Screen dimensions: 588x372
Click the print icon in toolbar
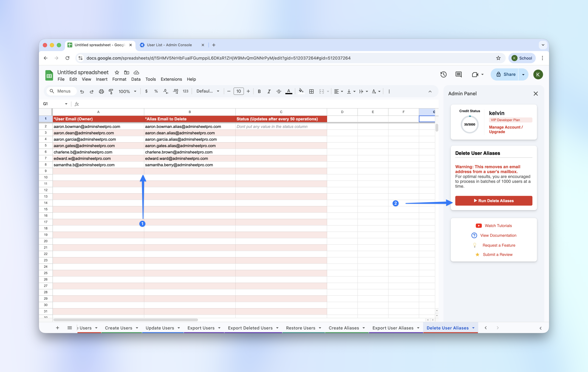101,91
